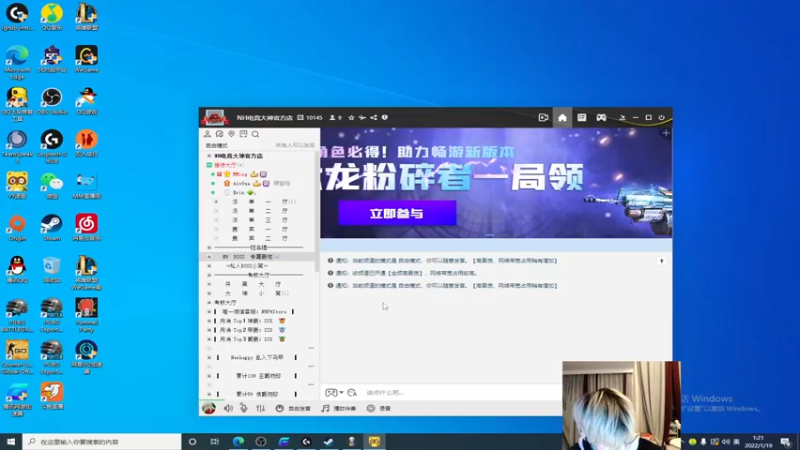Open the channel info icon in the title bar

(x=385, y=117)
